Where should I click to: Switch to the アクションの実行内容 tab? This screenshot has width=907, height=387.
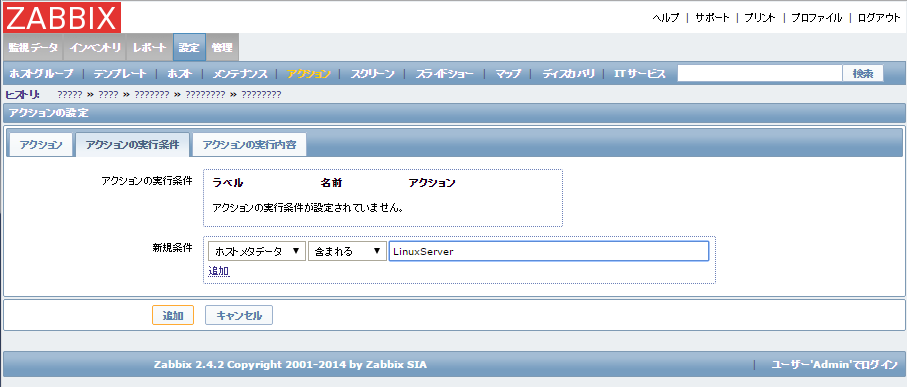249,145
